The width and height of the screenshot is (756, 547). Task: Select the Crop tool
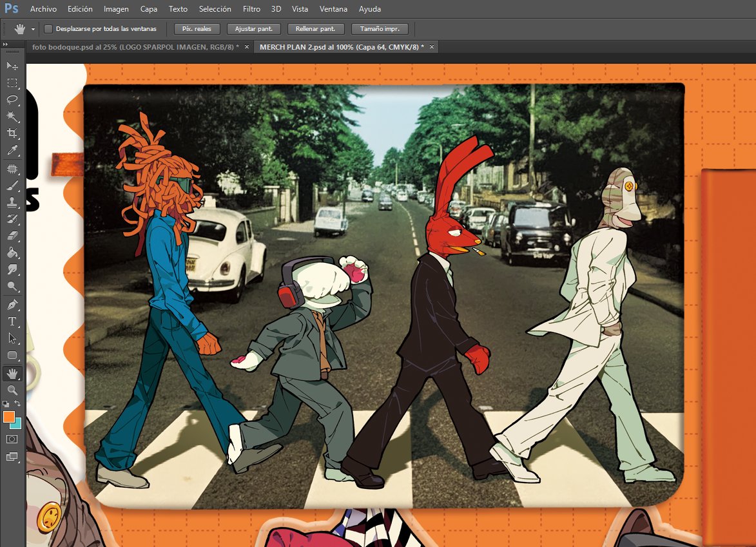point(12,133)
